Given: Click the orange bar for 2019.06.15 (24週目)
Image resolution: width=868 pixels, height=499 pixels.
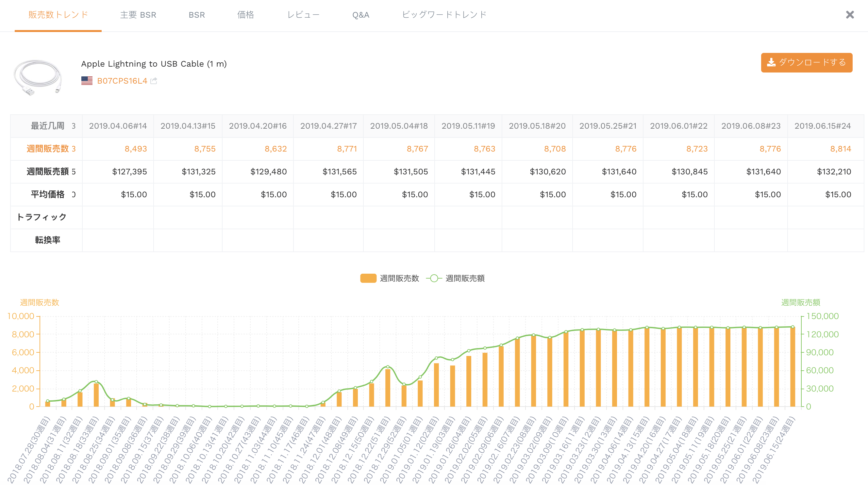Looking at the screenshot, I should point(792,367).
